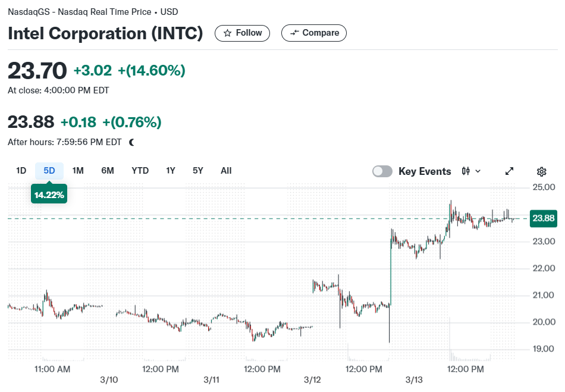
Task: Click the Compare button
Action: 314,33
